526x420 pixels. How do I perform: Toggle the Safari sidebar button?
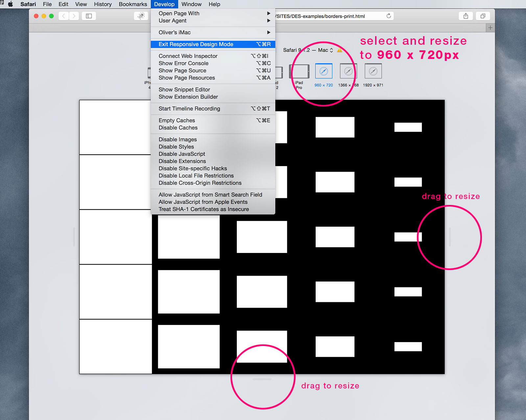89,16
